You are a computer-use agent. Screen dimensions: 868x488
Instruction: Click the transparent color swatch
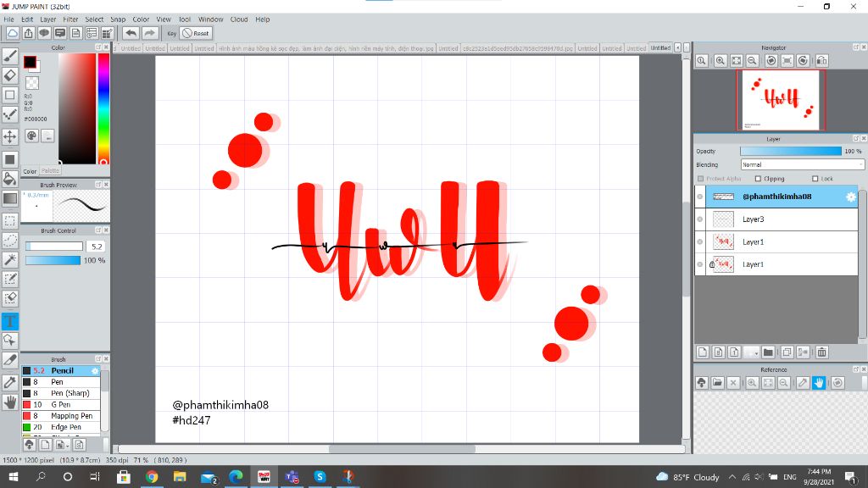pyautogui.click(x=33, y=83)
